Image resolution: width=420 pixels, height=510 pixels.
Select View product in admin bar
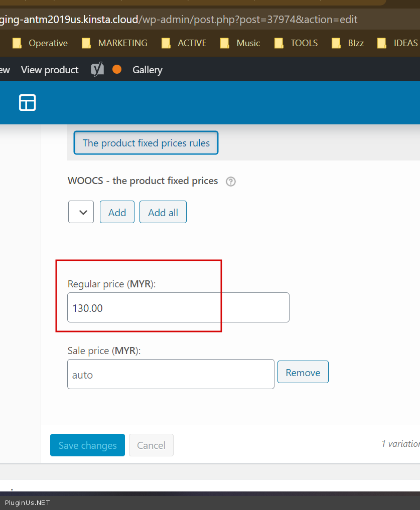coord(50,70)
